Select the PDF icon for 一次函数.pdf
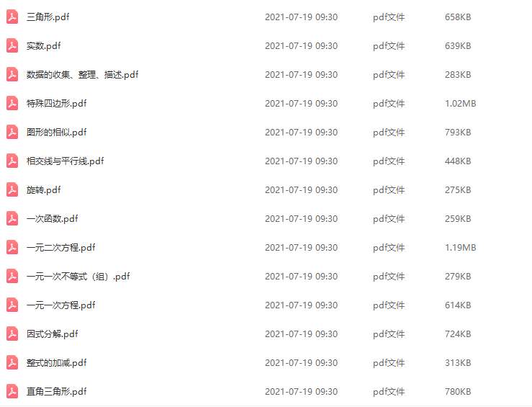 (x=12, y=218)
